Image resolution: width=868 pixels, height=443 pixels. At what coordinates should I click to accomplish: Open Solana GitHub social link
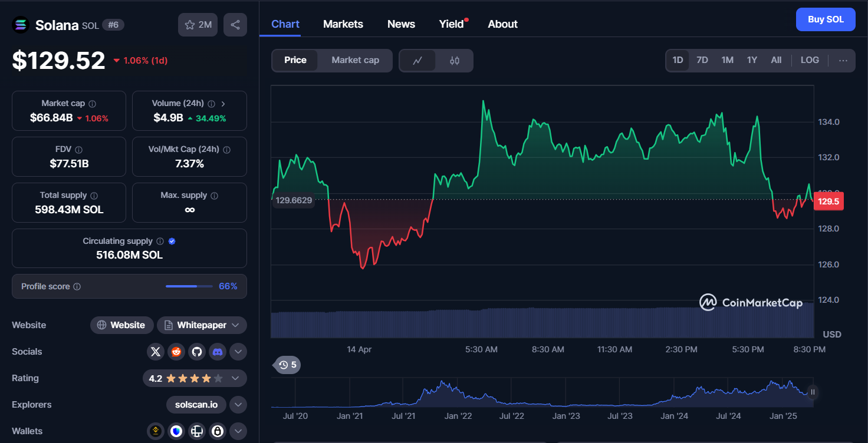(x=197, y=352)
